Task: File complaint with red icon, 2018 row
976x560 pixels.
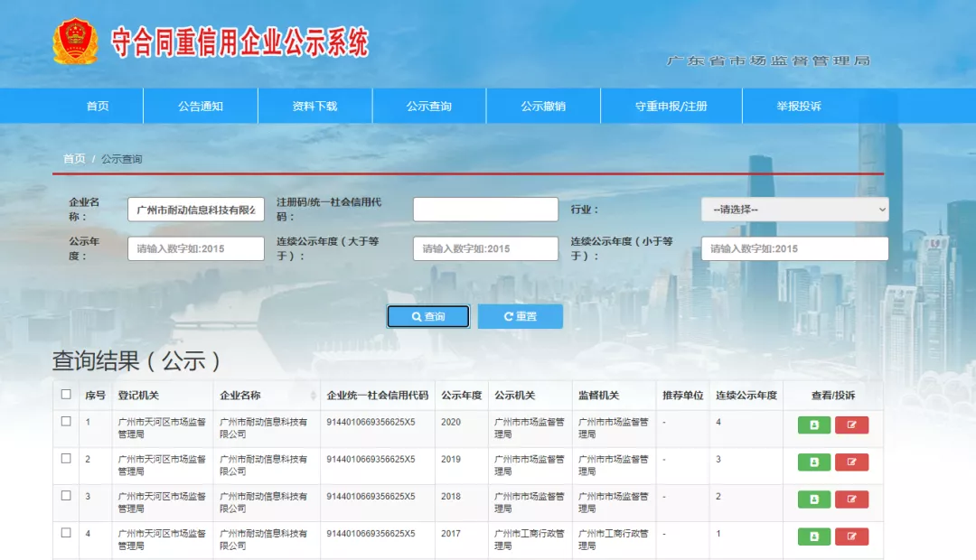Action: click(x=851, y=499)
